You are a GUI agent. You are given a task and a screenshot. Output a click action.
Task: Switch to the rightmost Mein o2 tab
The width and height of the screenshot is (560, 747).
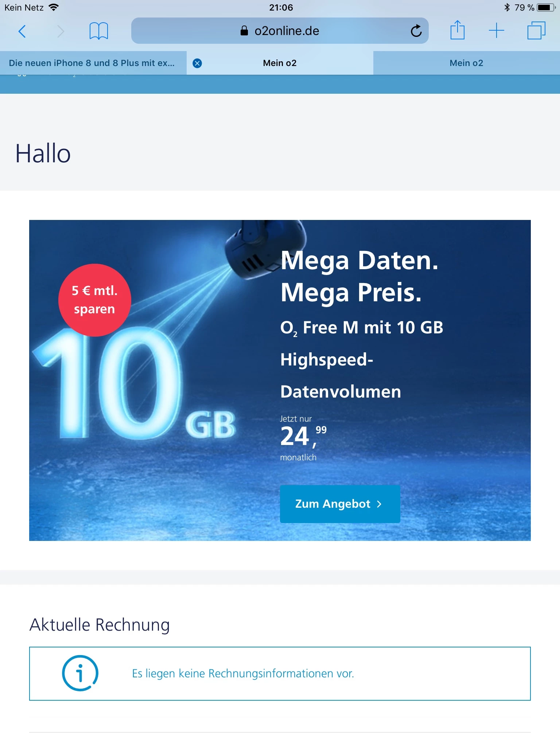pos(467,63)
